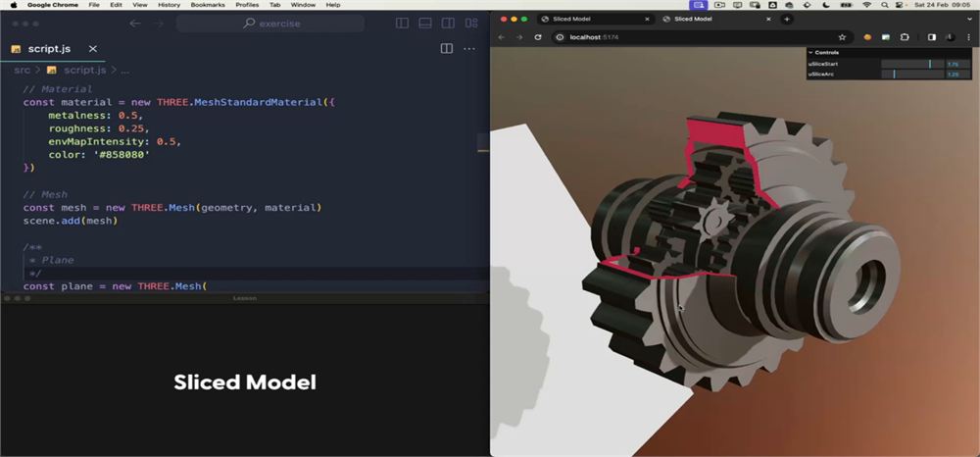The height and width of the screenshot is (457, 980).
Task: Open the Google Chrome app menu
Action: (x=53, y=4)
